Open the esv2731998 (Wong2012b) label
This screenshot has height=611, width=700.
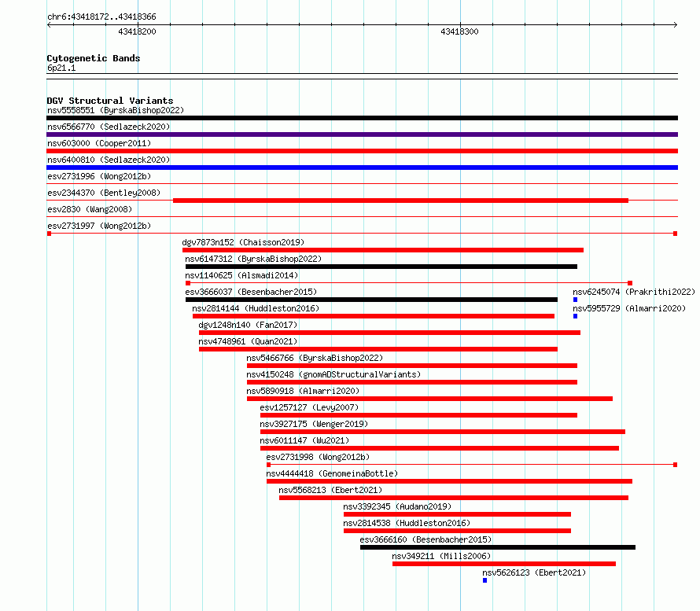tap(318, 457)
